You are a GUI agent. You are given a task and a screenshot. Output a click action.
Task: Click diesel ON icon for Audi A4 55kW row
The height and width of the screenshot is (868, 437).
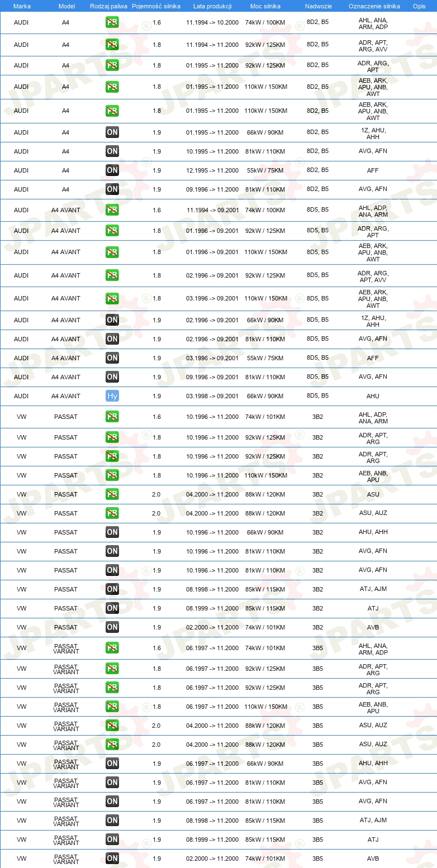(x=112, y=170)
